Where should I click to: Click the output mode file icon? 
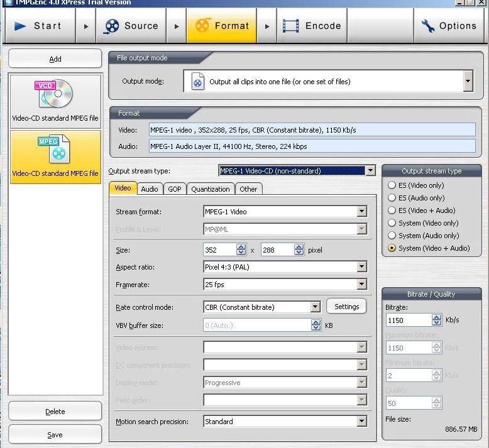198,82
